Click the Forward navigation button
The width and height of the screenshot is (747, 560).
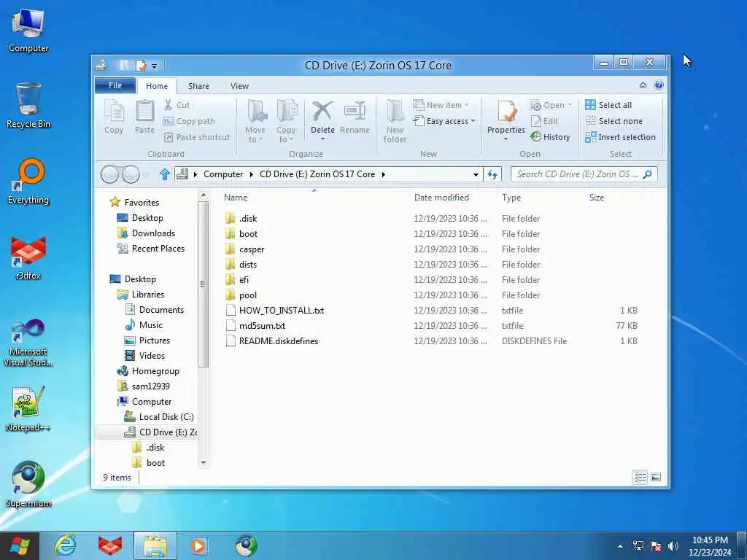tap(131, 174)
